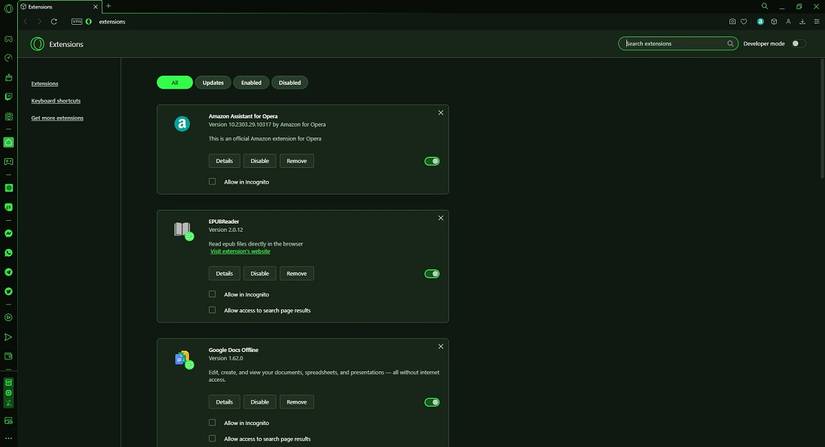Image resolution: width=825 pixels, height=447 pixels.
Task: Open Twitter in the sidebar
Action: [8, 291]
